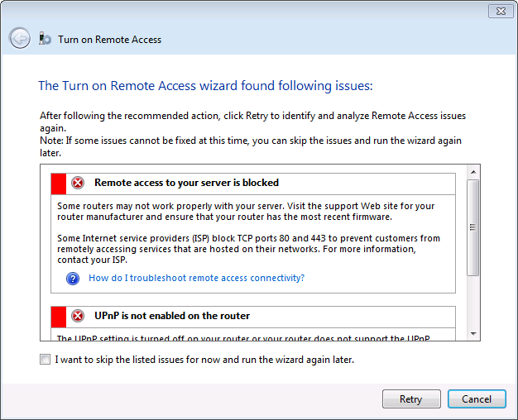Viewport: 518px width, 420px height.
Task: Select the 'UPnP is not enabled on the router' heading
Action: point(172,316)
